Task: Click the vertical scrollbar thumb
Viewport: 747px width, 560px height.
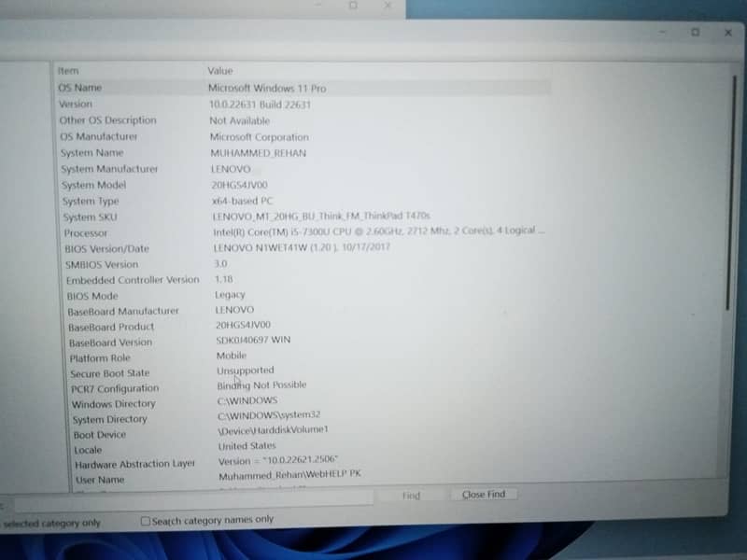Action: click(730, 193)
